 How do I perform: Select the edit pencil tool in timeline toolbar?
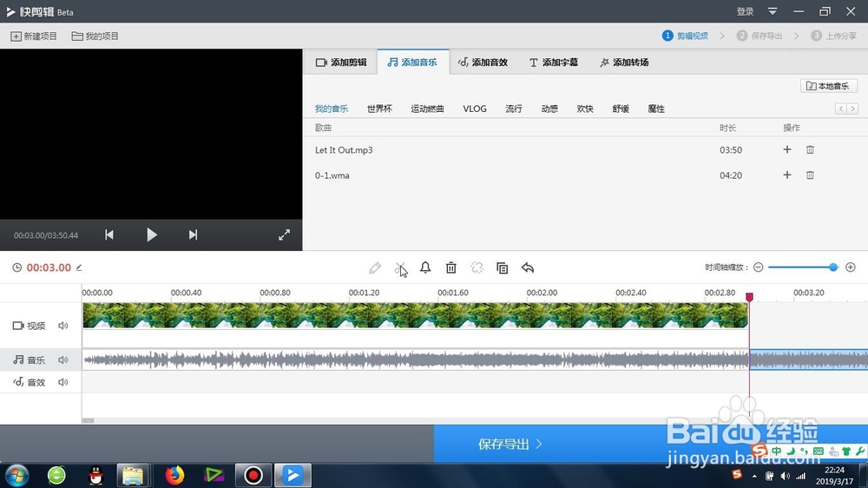click(375, 268)
